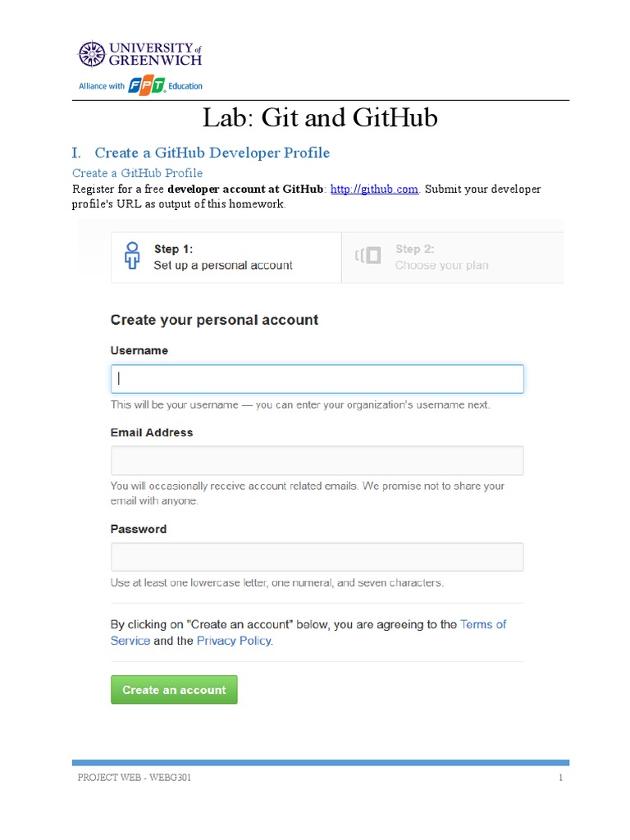Click the Create a GitHub Profile subheading
The image size is (630, 840).
[137, 173]
